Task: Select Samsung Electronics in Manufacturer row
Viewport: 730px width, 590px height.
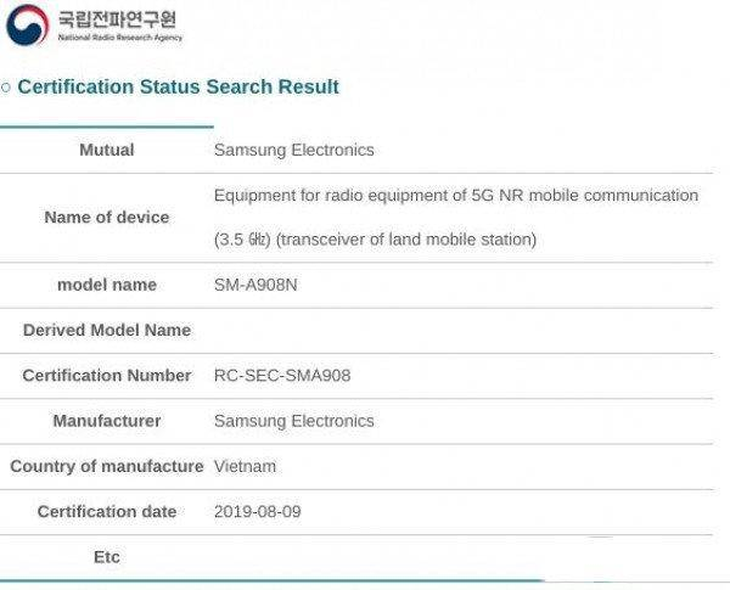Action: click(x=294, y=421)
